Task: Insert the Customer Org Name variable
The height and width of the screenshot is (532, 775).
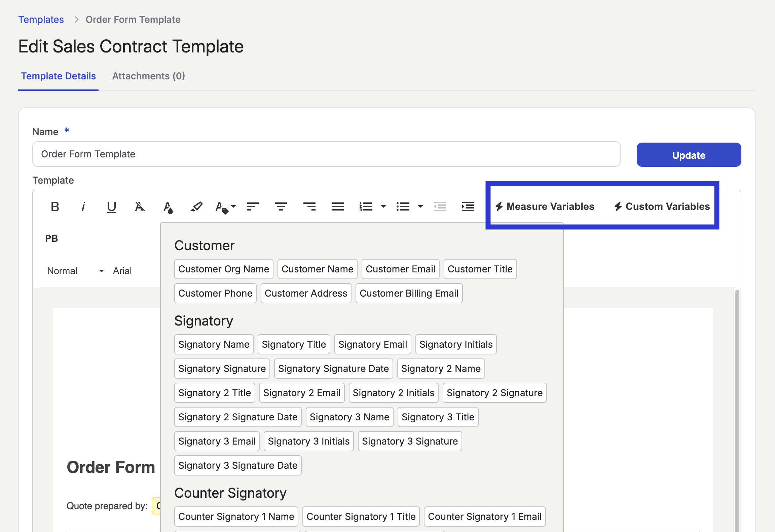Action: [x=224, y=269]
